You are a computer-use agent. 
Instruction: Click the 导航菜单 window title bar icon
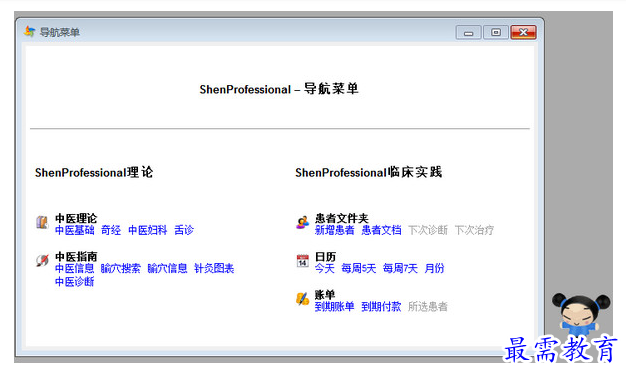point(30,32)
